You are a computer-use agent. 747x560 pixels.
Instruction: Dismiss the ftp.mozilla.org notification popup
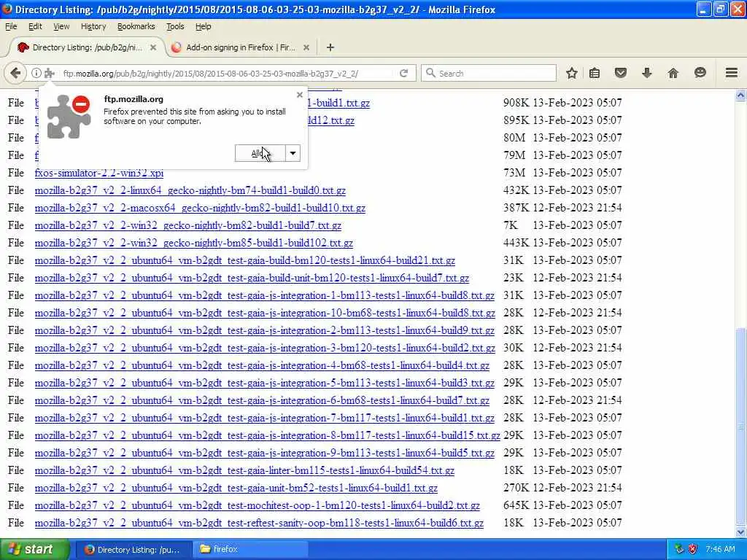click(300, 95)
